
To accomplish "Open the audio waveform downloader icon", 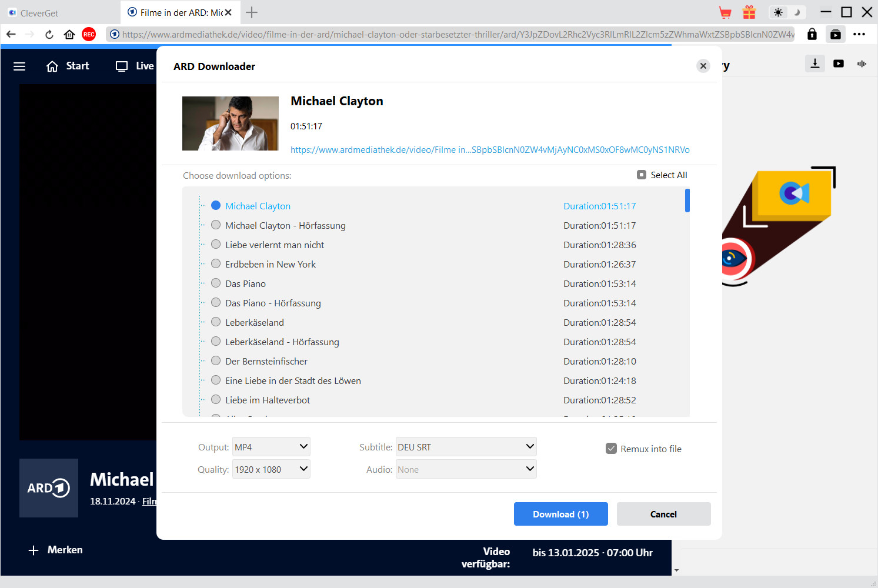I will [x=862, y=64].
